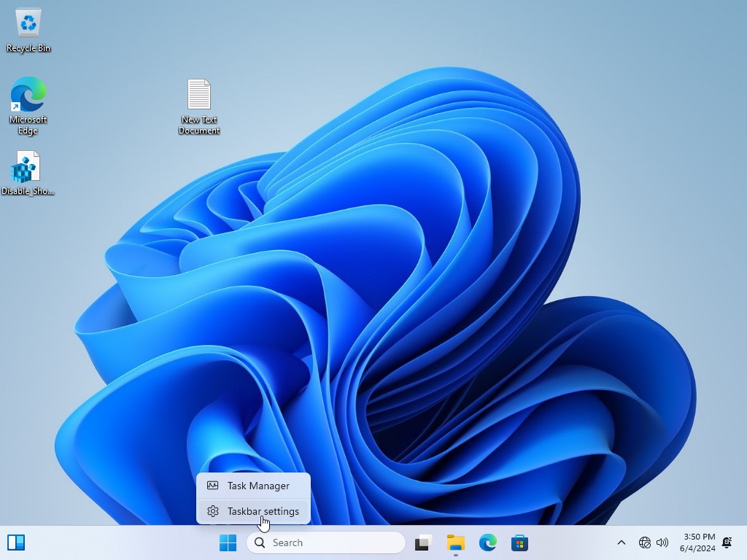
Task: Launch File Explorer from the taskbar
Action: click(x=455, y=542)
